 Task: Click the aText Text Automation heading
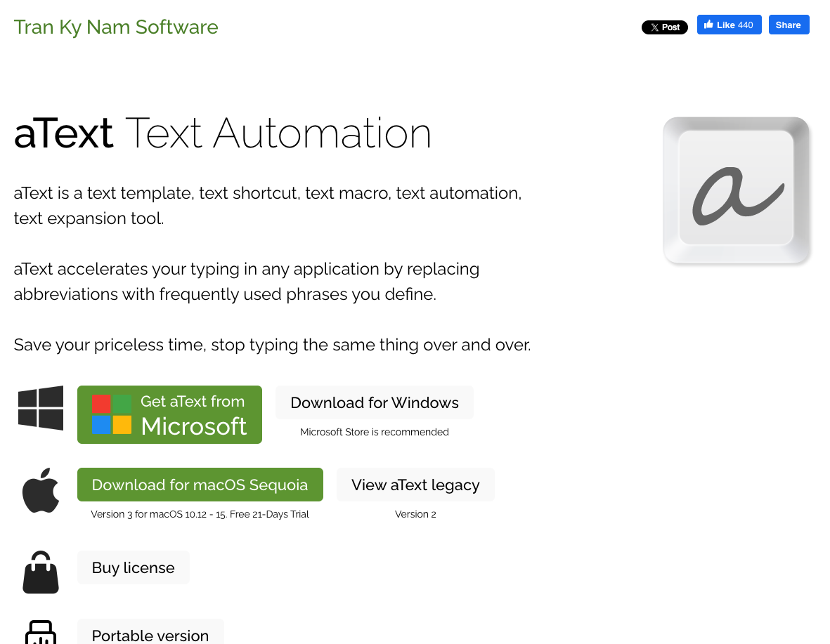223,133
